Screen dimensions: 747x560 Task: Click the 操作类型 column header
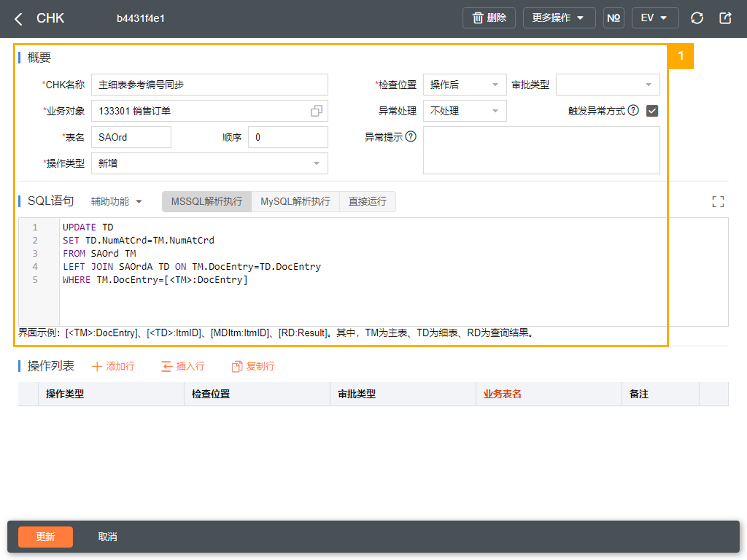click(x=111, y=394)
